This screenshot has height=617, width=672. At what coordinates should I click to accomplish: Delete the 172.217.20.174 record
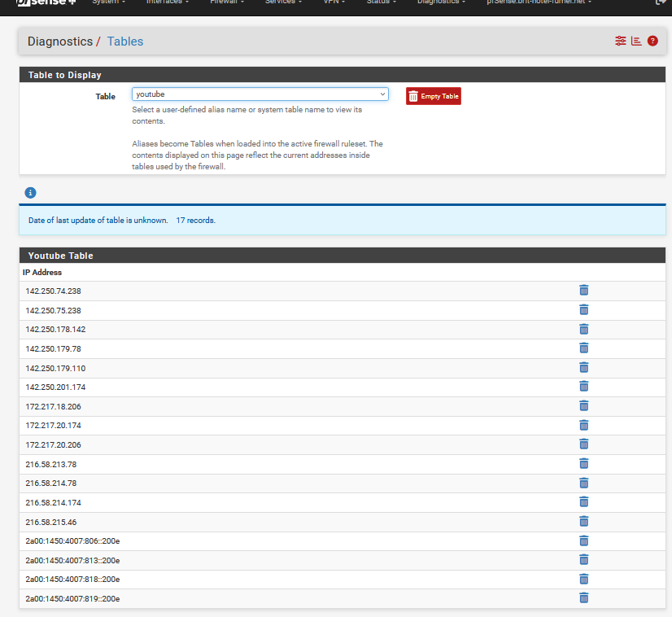583,425
